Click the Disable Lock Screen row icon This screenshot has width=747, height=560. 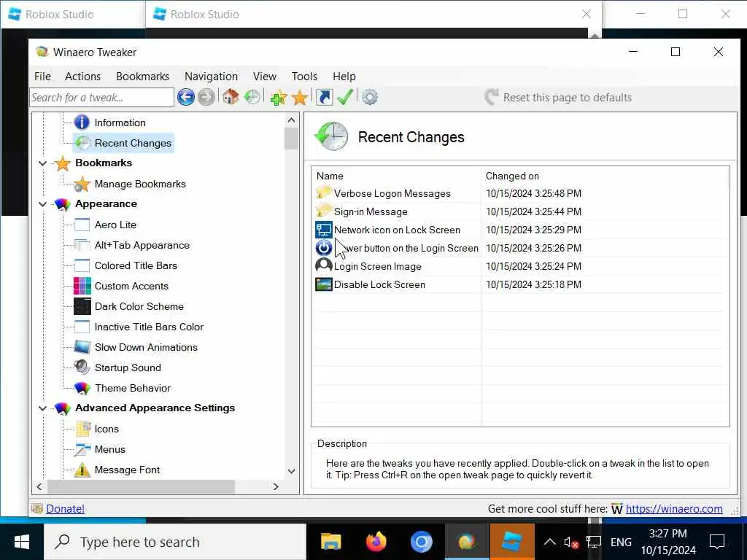(324, 284)
